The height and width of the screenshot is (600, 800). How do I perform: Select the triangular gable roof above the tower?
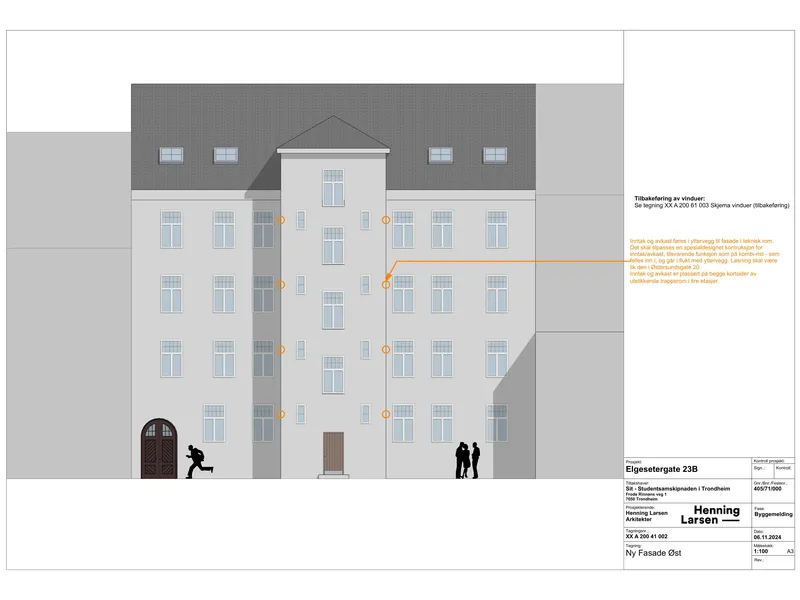[333, 134]
